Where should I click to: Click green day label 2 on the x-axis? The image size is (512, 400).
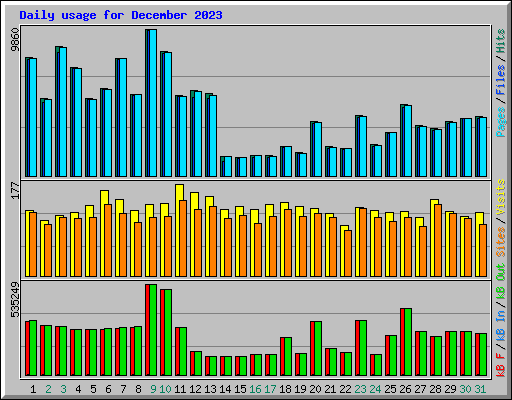(48, 389)
